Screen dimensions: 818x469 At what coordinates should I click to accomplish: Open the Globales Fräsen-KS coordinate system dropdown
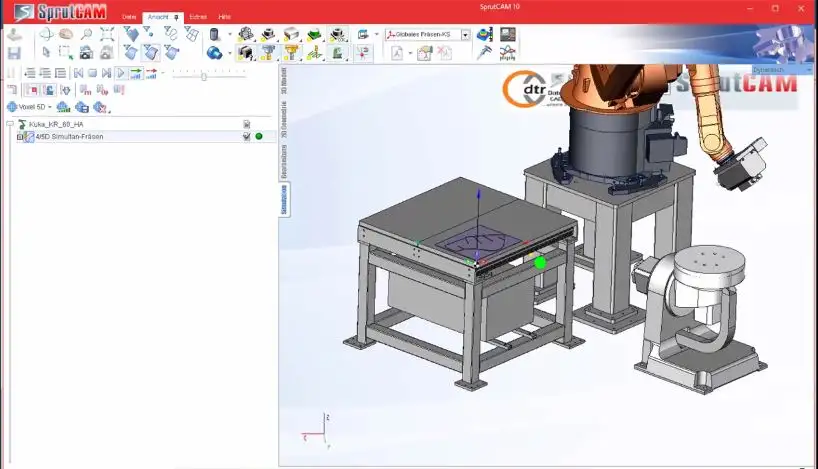click(465, 34)
